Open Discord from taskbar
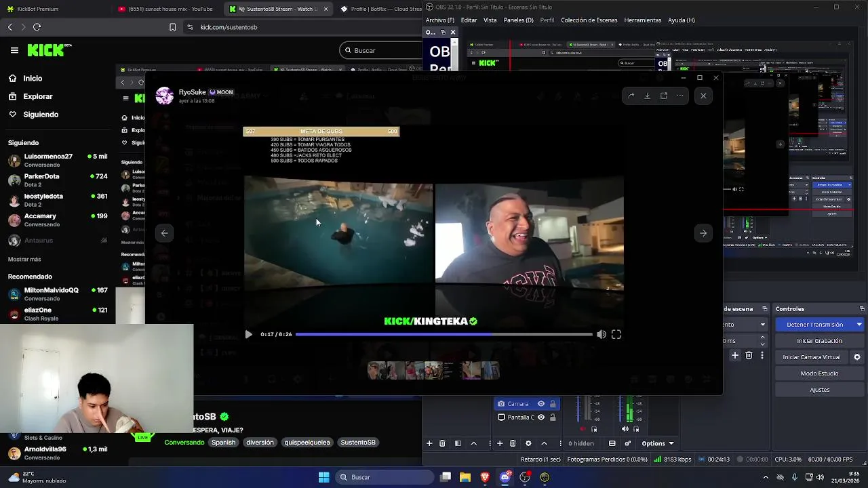This screenshot has height=488, width=868. coord(505,477)
